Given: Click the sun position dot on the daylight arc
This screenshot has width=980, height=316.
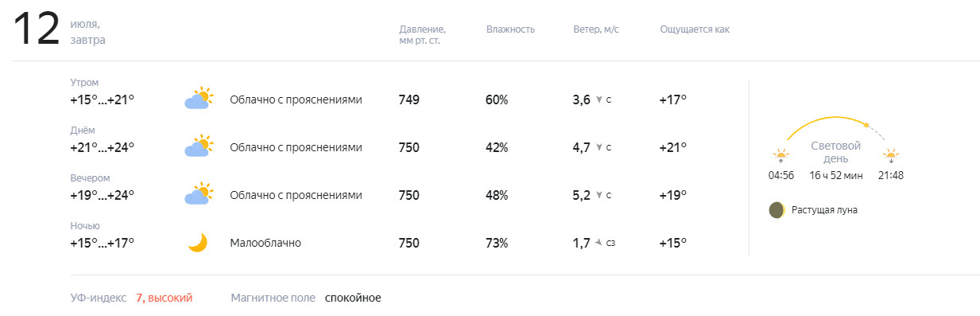Looking at the screenshot, I should pos(866,125).
